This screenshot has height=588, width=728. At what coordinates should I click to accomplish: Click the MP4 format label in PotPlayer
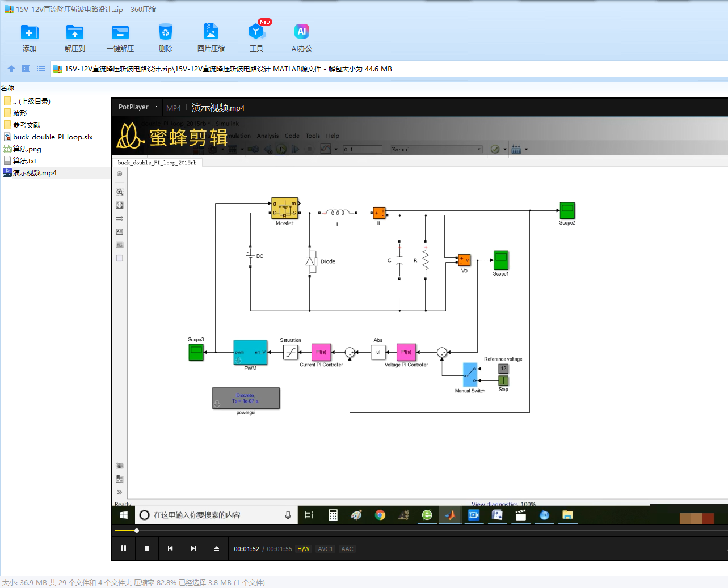(x=174, y=108)
